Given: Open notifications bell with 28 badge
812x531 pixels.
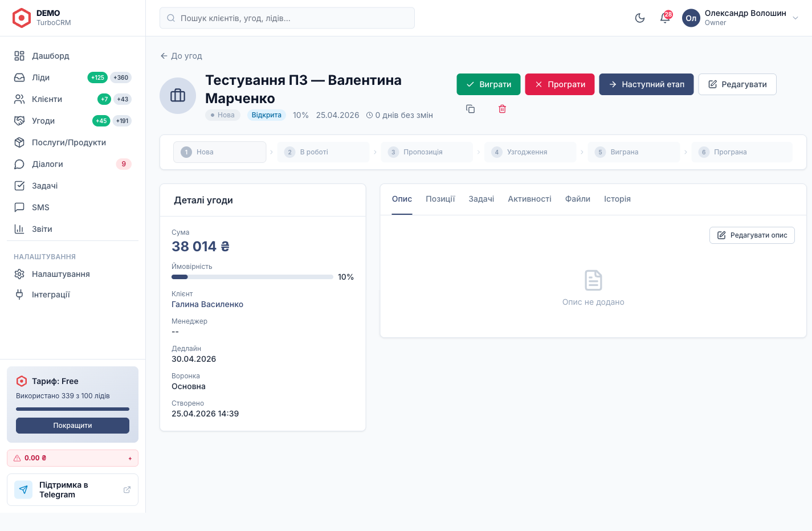Looking at the screenshot, I should 665,18.
